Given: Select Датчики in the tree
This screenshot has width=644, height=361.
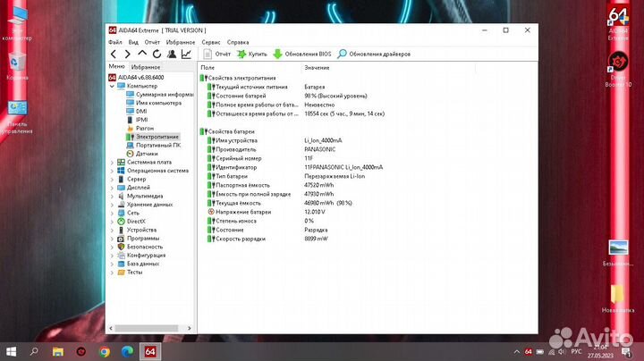Looking at the screenshot, I should point(147,154).
